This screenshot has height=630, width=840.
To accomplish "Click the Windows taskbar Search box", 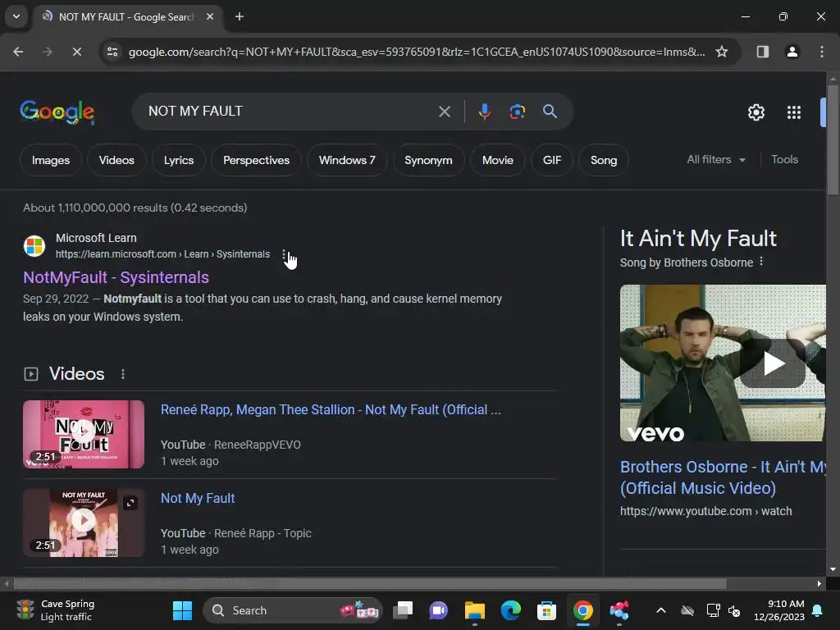I will pyautogui.click(x=293, y=610).
